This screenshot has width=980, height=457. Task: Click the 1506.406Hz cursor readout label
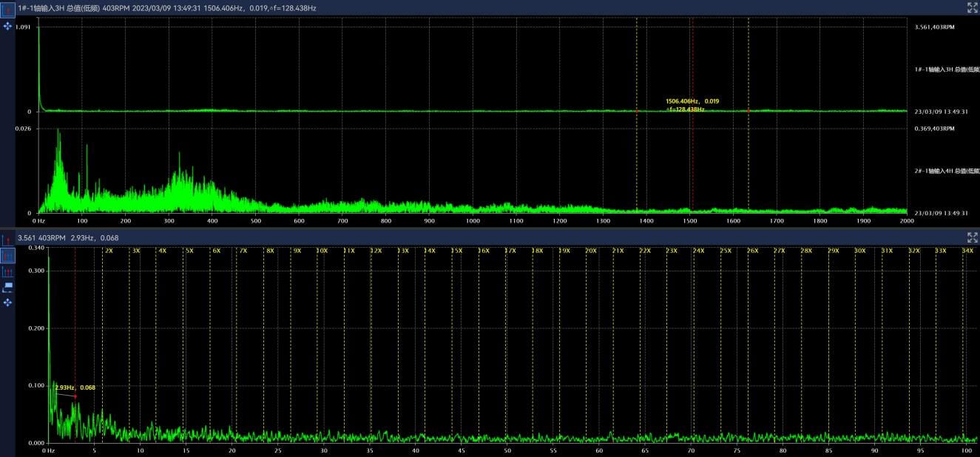692,101
